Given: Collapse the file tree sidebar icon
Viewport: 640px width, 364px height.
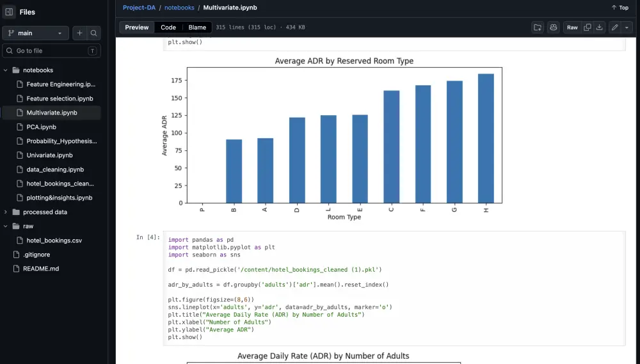Looking at the screenshot, I should (x=9, y=12).
